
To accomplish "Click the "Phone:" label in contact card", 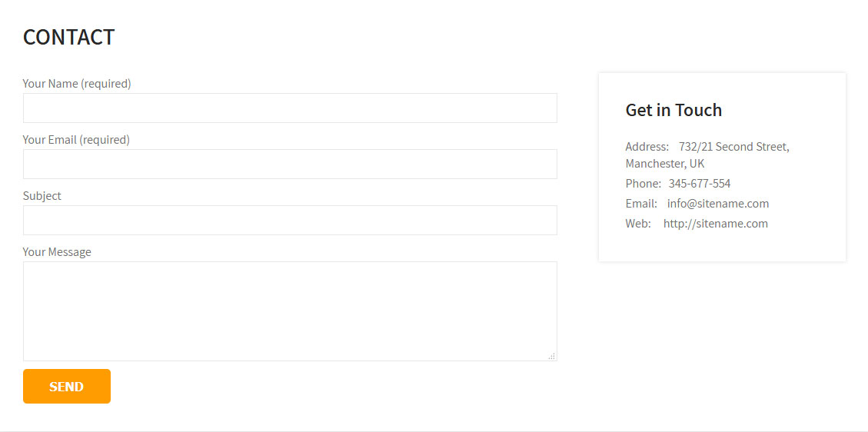I will coord(644,184).
